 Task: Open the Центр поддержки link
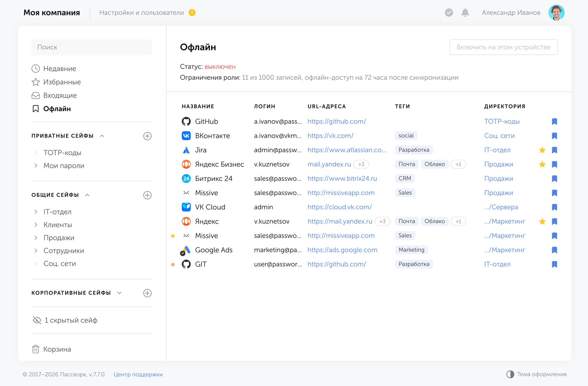(138, 374)
